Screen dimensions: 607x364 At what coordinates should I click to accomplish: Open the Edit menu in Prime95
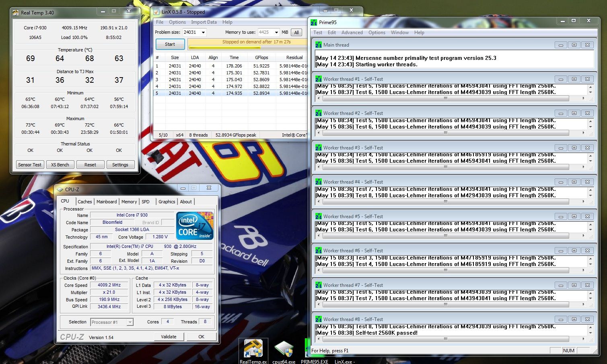pyautogui.click(x=332, y=33)
